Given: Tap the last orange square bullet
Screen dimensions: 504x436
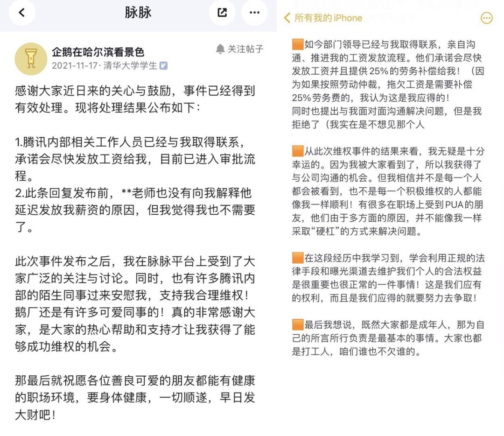Looking at the screenshot, I should 298,324.
